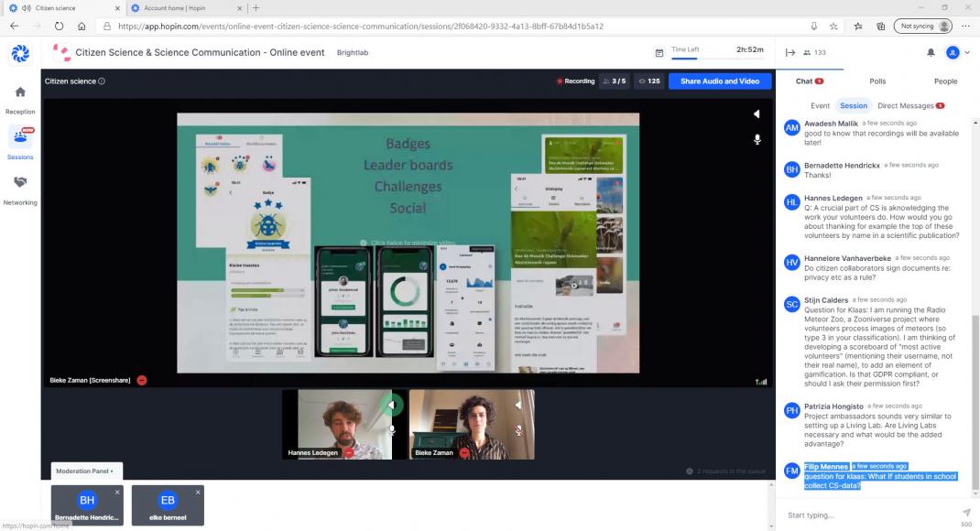Remove Hannes Ledegen from stage
This screenshot has width=980, height=531.
click(349, 453)
